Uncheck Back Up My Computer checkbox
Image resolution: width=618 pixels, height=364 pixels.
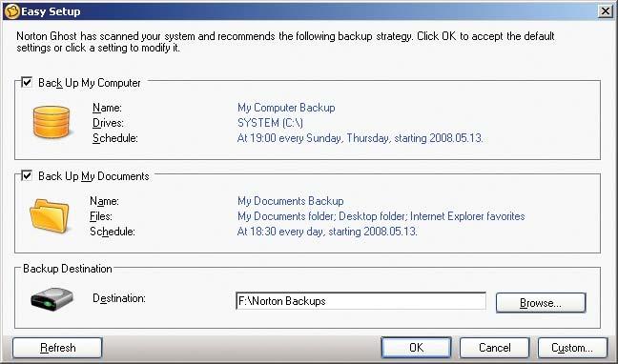pyautogui.click(x=27, y=82)
